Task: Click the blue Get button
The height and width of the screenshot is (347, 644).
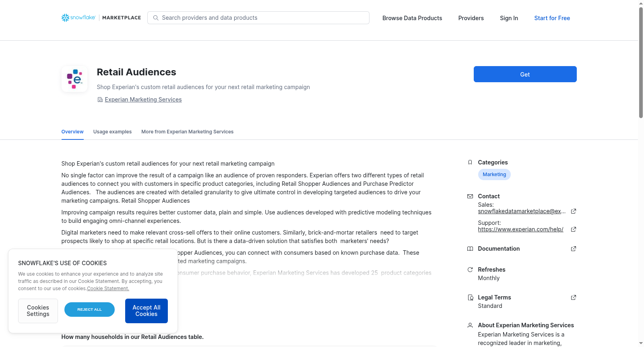Action: 525,74
